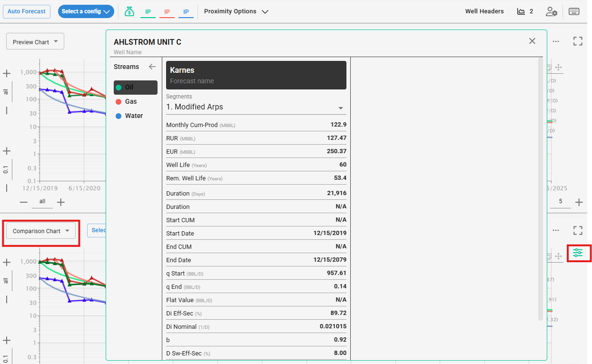Click the x-axis 'all' range field

pyautogui.click(x=42, y=202)
